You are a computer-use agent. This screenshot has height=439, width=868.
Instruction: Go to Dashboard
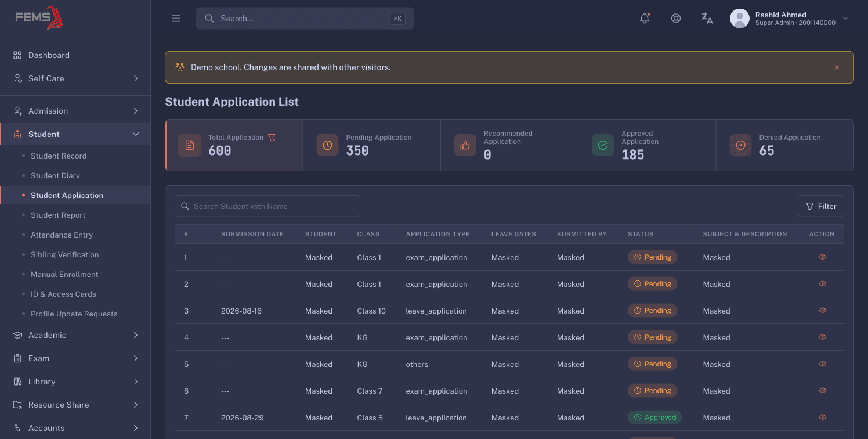75,55
